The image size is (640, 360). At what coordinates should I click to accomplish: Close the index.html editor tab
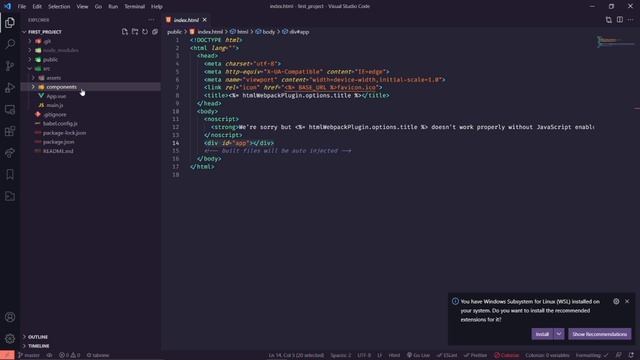point(204,20)
